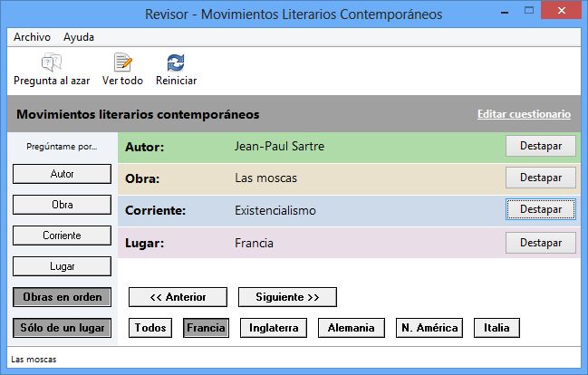Open the Archivo menu
This screenshot has width=588, height=375.
[32, 37]
